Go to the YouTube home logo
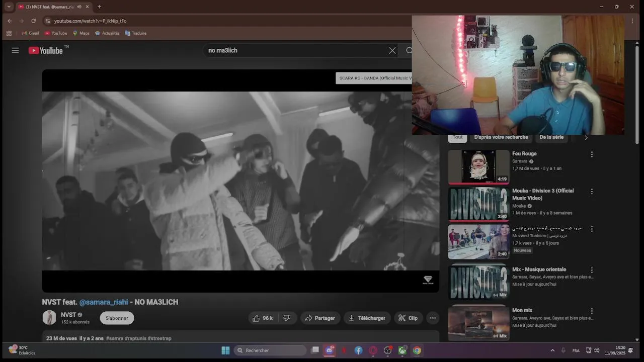644x362 pixels. tap(46, 50)
